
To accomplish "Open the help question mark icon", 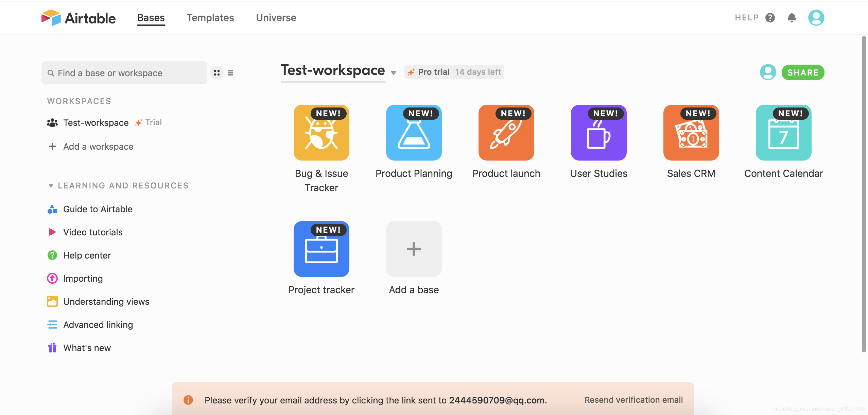I will (x=770, y=18).
